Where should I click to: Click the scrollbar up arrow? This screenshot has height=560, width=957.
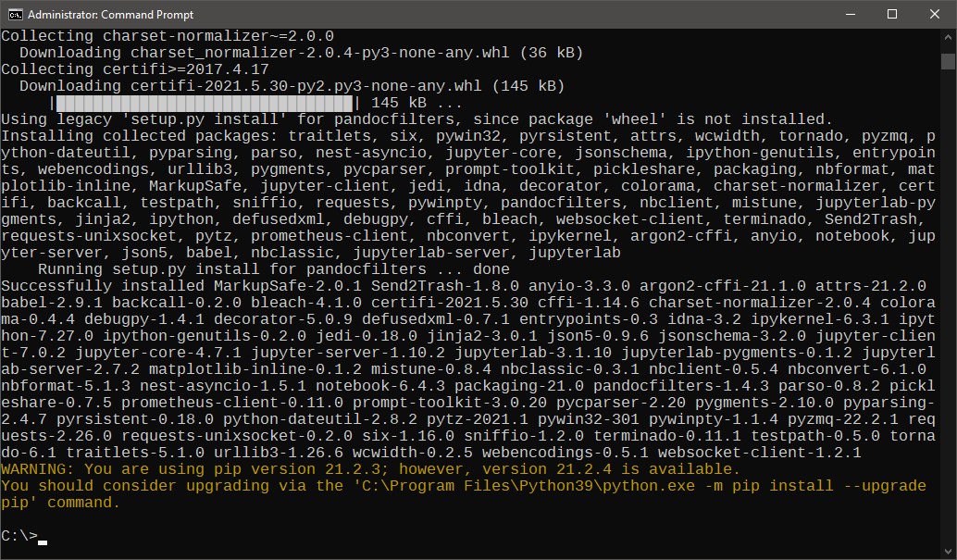948,37
